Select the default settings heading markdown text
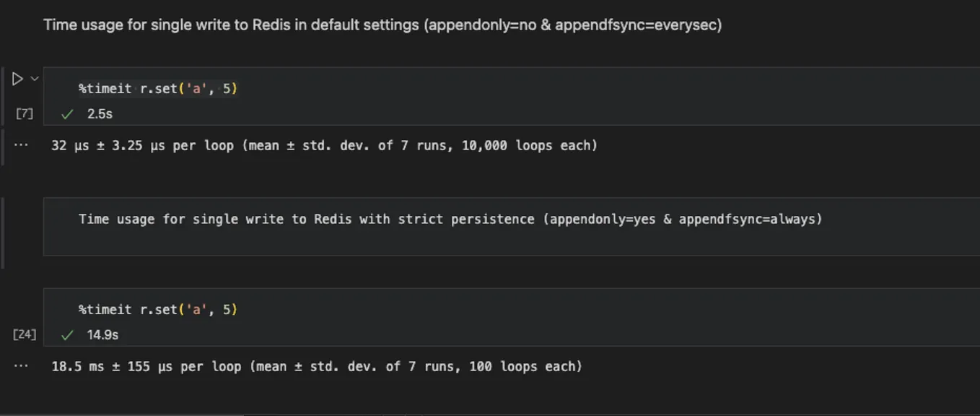 point(382,25)
